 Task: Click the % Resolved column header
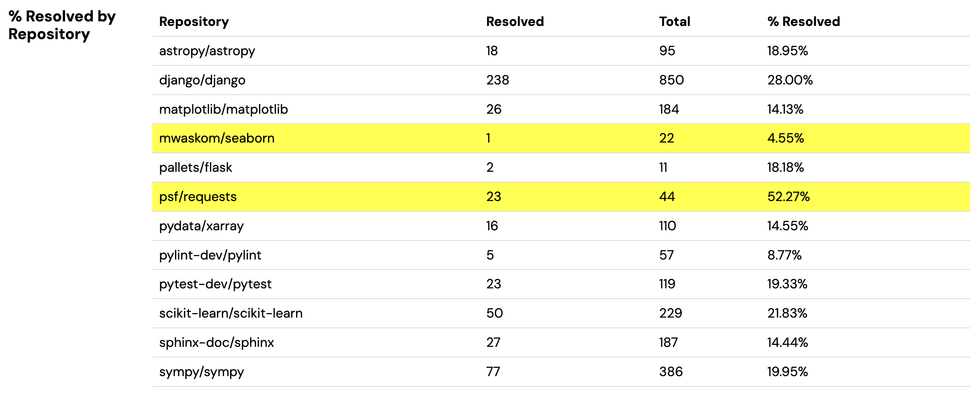[803, 21]
